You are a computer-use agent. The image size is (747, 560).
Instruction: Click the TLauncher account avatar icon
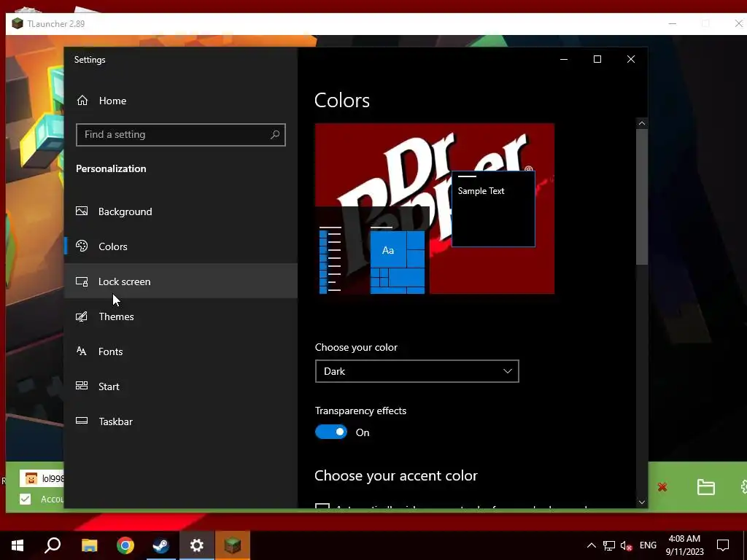click(x=31, y=478)
